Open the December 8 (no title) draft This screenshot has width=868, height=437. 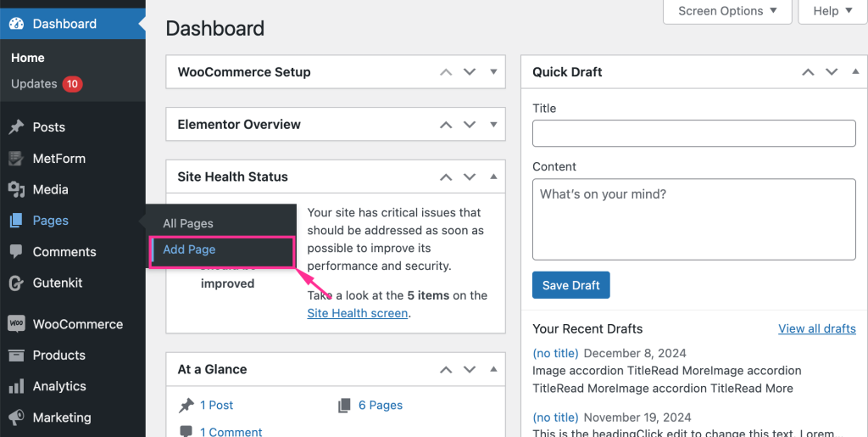coord(555,353)
